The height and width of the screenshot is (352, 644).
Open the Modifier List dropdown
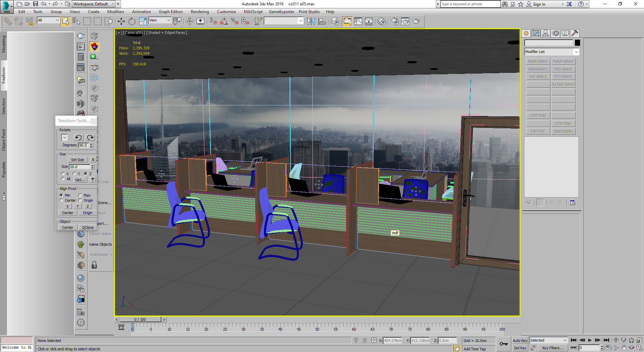[552, 52]
